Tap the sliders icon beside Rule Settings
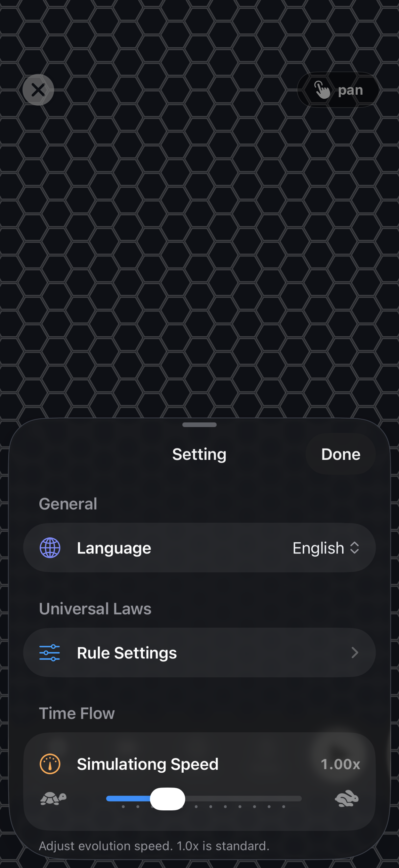The width and height of the screenshot is (399, 868). click(50, 653)
